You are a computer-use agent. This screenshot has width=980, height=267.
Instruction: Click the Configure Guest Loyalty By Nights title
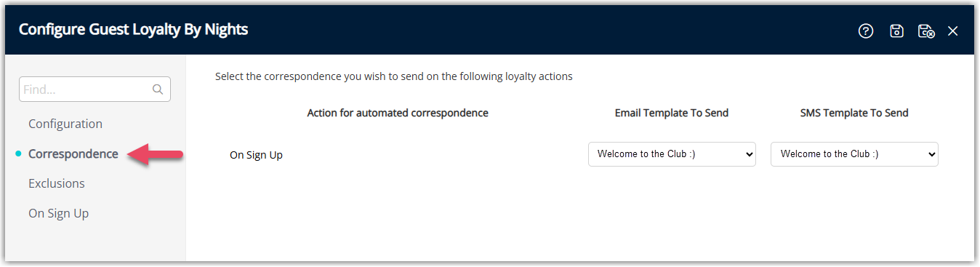(133, 29)
